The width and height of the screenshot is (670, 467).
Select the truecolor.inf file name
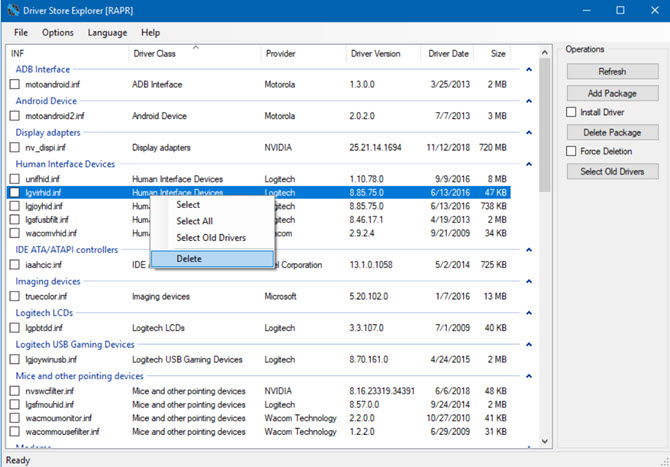[46, 296]
